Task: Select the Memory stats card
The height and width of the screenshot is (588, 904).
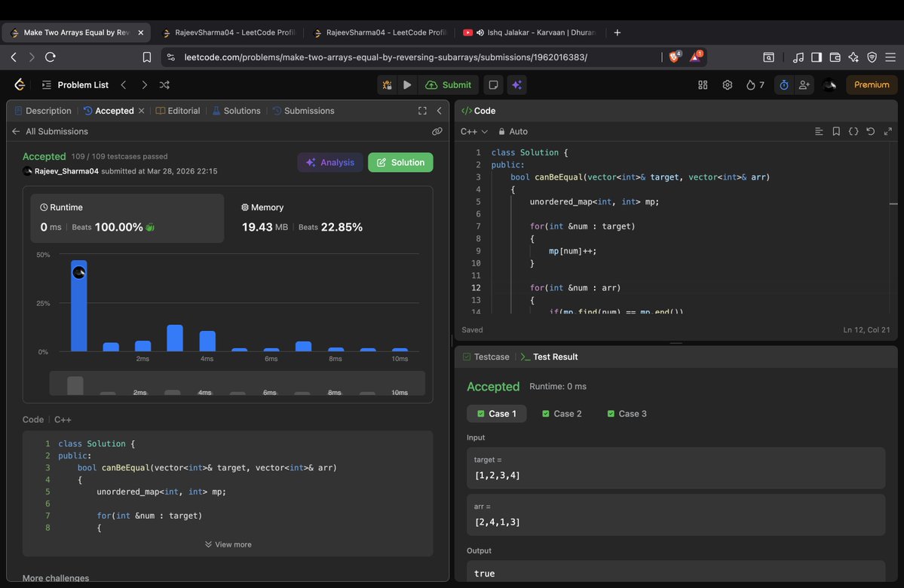Action: (327, 218)
